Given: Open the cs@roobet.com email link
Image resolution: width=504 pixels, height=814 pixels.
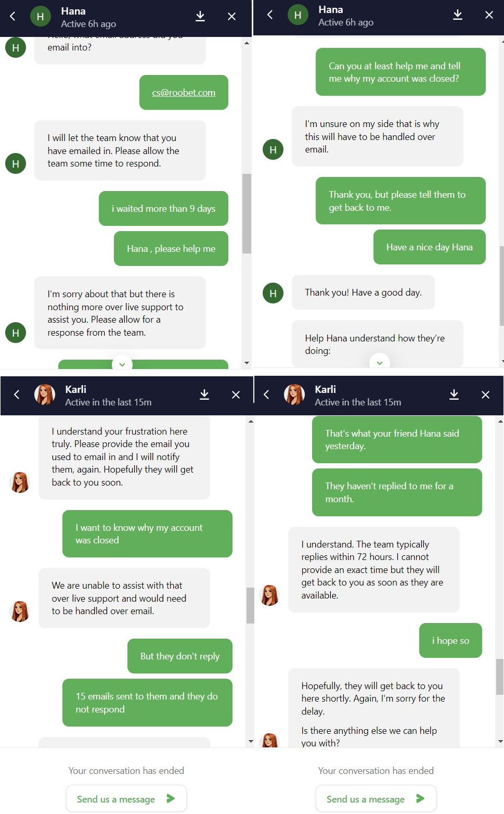Looking at the screenshot, I should point(184,93).
